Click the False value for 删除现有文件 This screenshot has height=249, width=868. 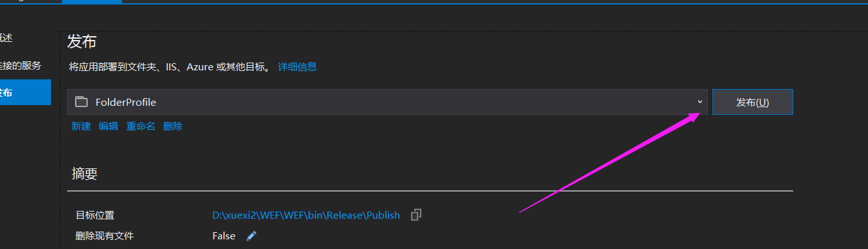click(x=224, y=236)
